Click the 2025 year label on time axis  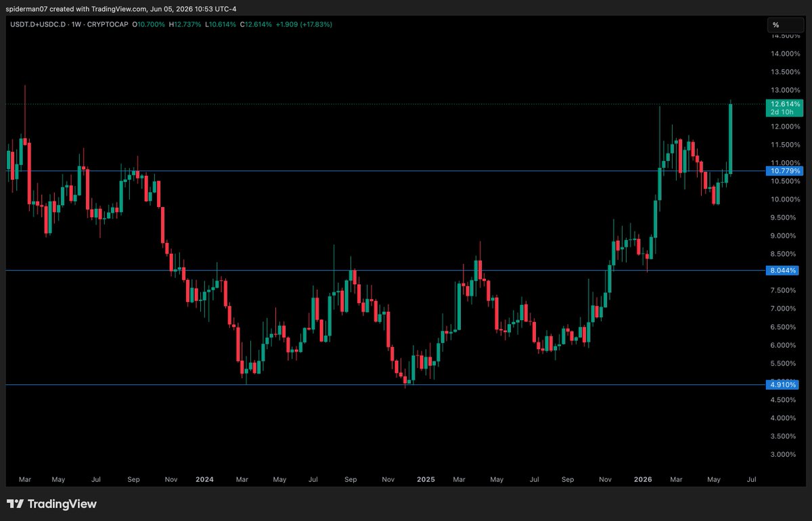pos(426,479)
